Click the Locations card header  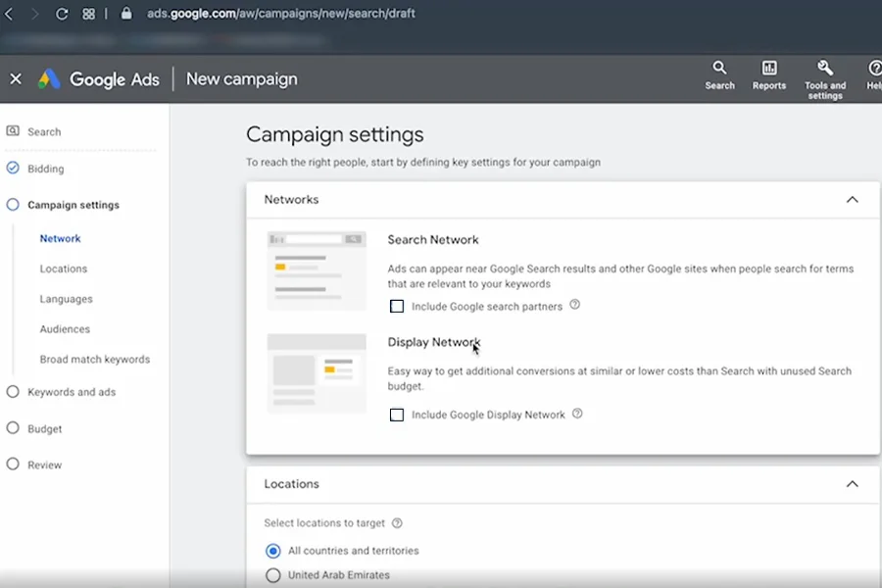[x=563, y=484]
